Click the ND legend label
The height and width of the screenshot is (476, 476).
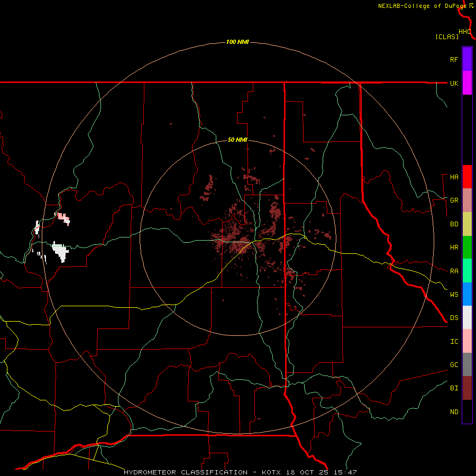(x=454, y=412)
